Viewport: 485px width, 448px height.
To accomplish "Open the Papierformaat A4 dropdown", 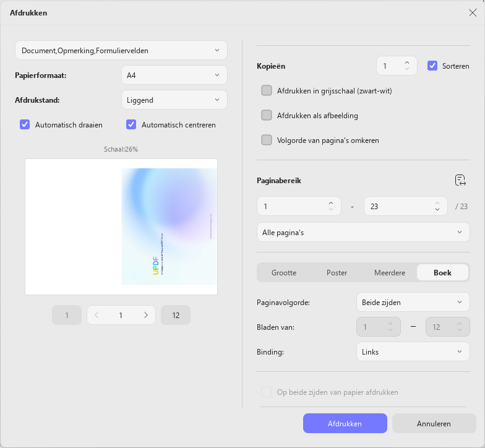I will [x=174, y=75].
